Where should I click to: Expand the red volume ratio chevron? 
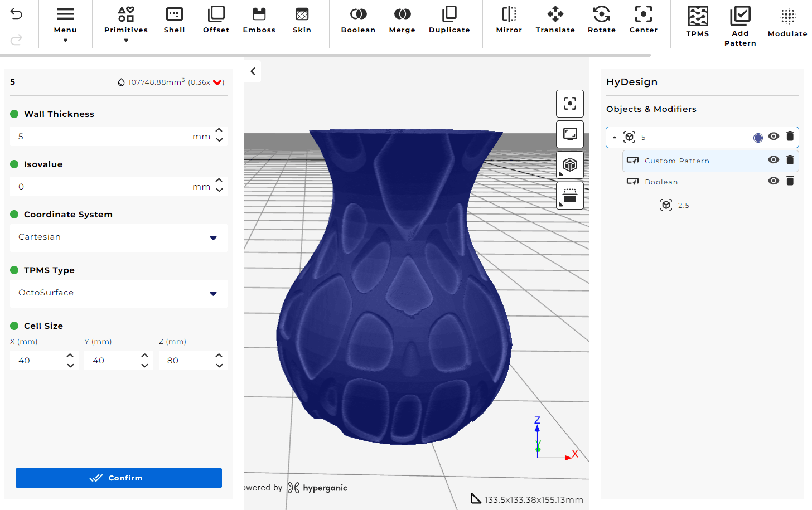pos(217,82)
